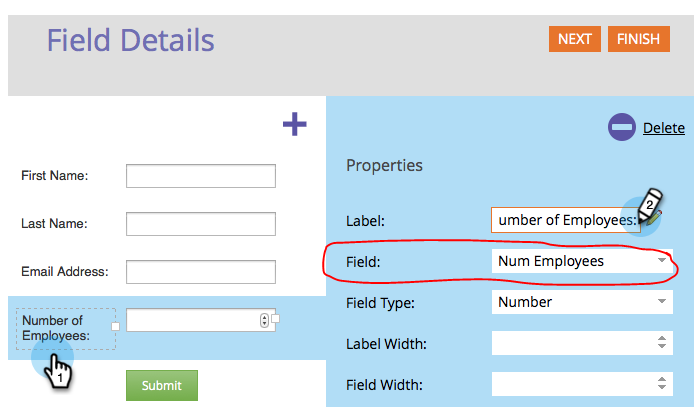The width and height of the screenshot is (699, 410).
Task: Click the NEXT button
Action: pyautogui.click(x=575, y=39)
